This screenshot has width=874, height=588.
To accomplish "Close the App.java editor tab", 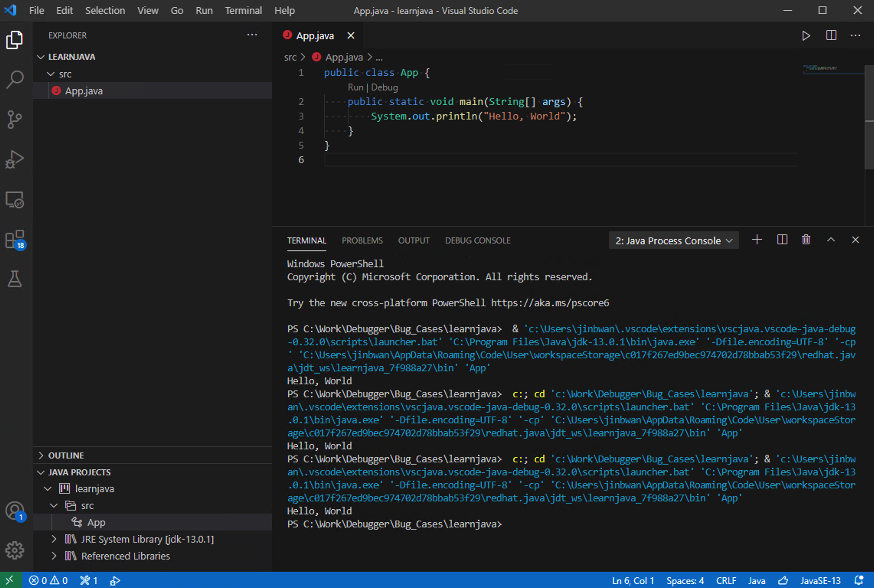I will point(350,36).
